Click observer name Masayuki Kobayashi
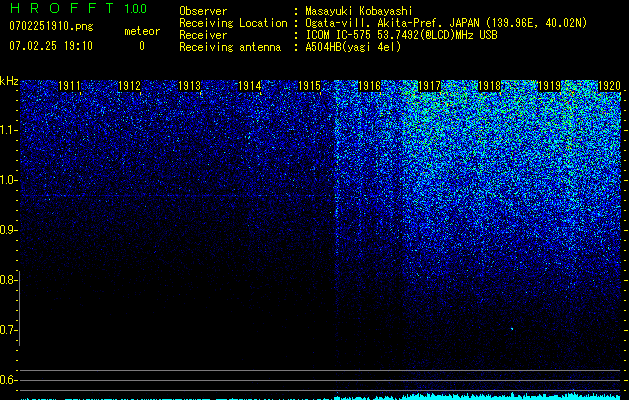 point(359,11)
